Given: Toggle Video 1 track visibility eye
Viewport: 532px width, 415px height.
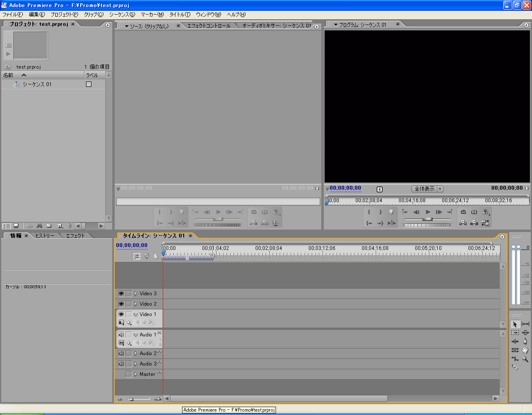Looking at the screenshot, I should click(x=121, y=314).
